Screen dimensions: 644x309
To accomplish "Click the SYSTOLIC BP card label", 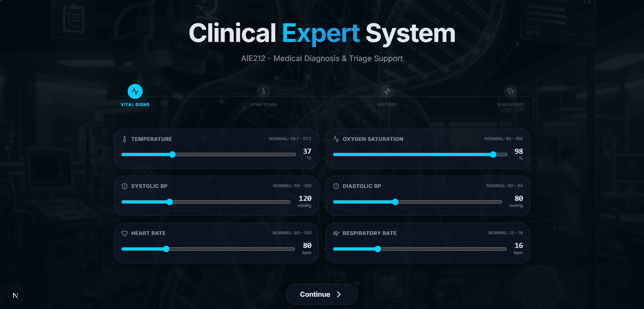I will (149, 186).
